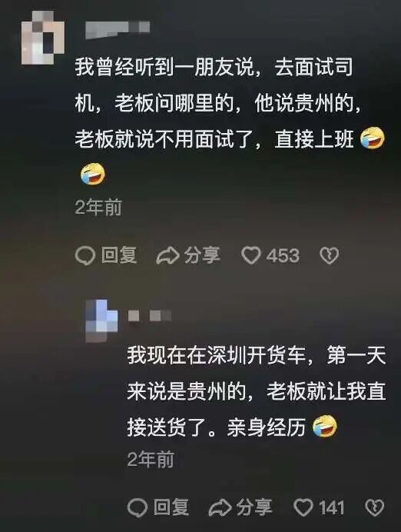Tap the reply bubble icon under second comment
This screenshot has width=401, height=532.
coord(138,507)
